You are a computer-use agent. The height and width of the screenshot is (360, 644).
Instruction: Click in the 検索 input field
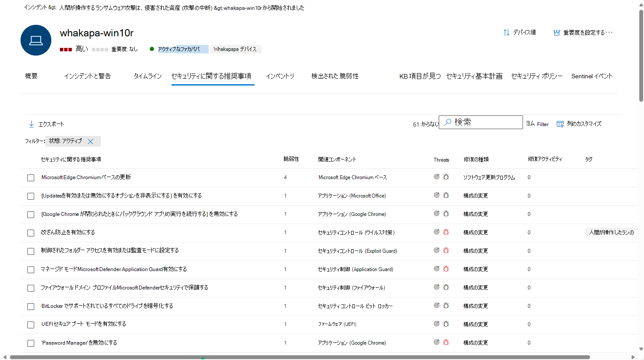481,122
